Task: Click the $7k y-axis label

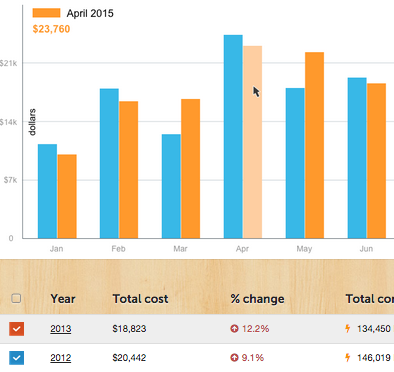Action: (10, 180)
